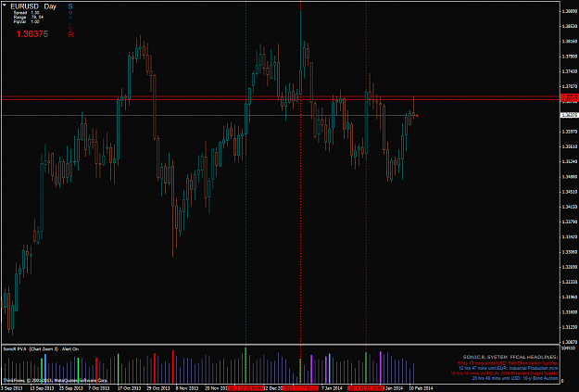Click the SONIC R. SYSTEM FFCAL HEADLINES heading

click(510, 357)
